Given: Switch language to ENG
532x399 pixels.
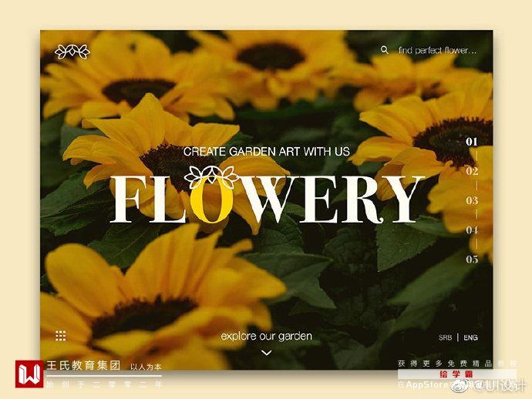Looking at the screenshot, I should 470,337.
